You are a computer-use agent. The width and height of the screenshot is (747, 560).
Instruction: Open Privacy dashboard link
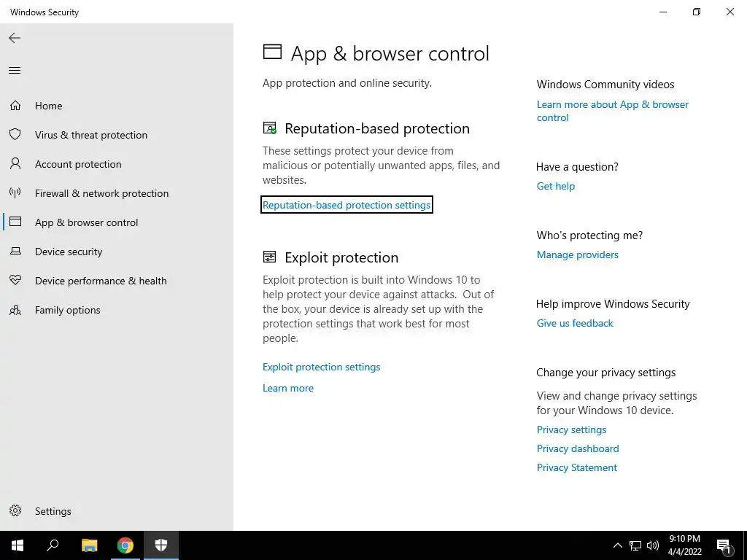[578, 448]
